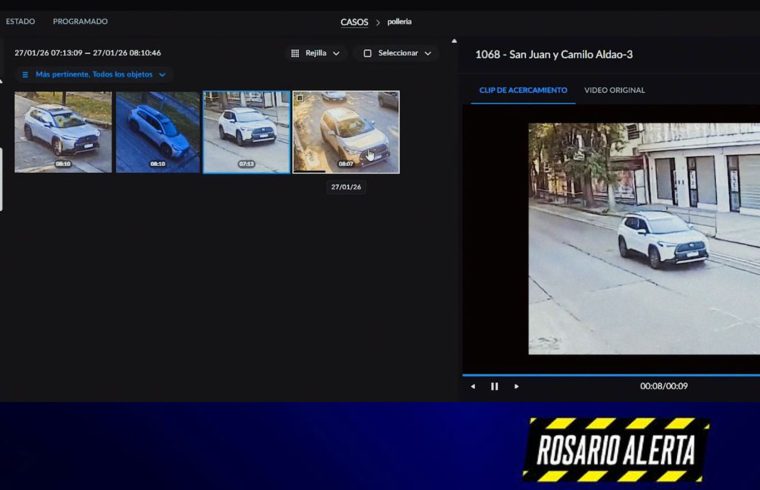Click the sort list icon beside Más pertinente

point(25,74)
